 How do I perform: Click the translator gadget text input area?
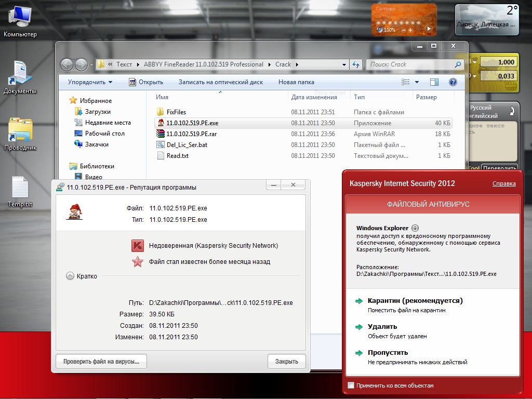493,141
